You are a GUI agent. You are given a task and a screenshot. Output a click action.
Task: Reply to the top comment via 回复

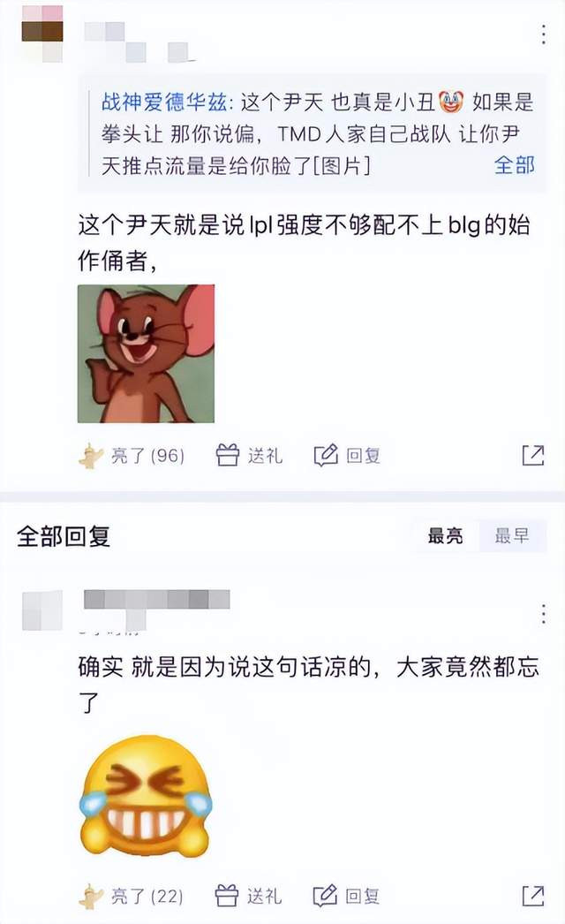[347, 456]
